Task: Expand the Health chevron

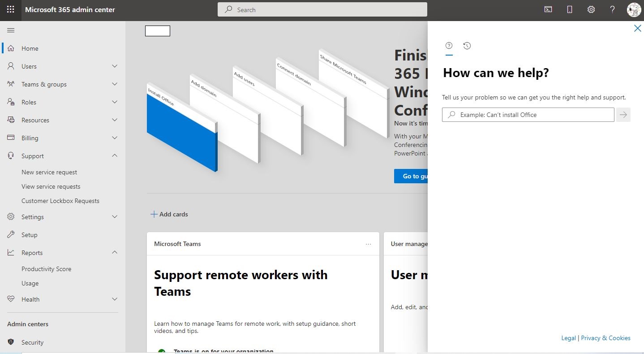Action: (115, 299)
